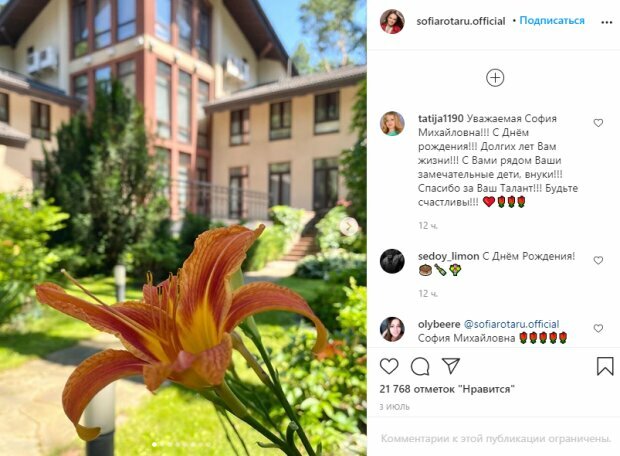Viewport: 620px width, 456px height.
Task: Like the comment from tatija1190
Action: [x=598, y=123]
